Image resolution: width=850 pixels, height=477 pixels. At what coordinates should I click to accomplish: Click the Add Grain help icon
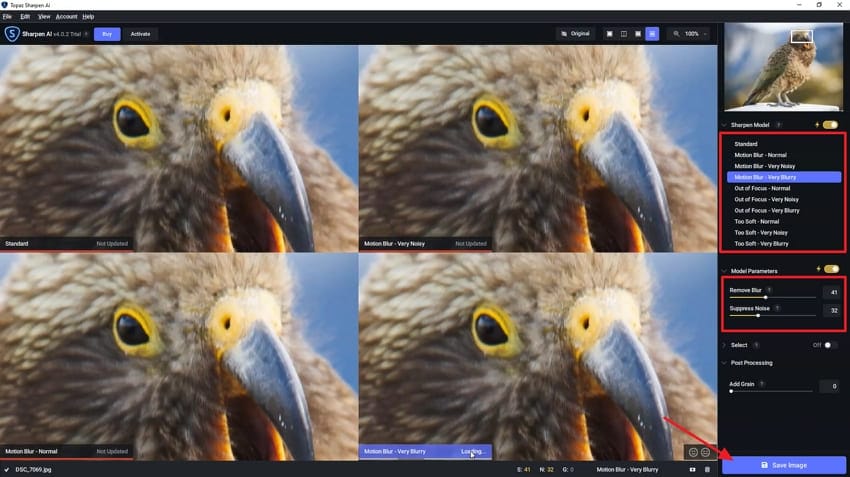click(762, 384)
